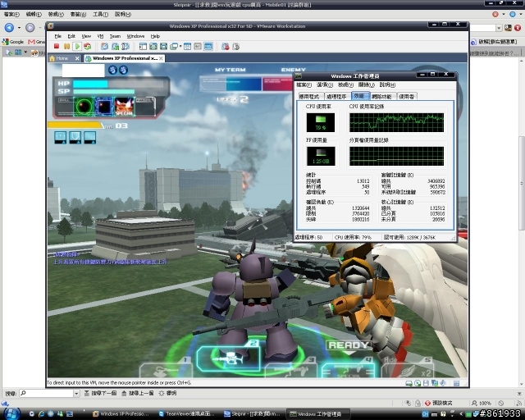This screenshot has width=525, height=420.
Task: Click the 標明 highlight button in find bar
Action: (x=167, y=393)
